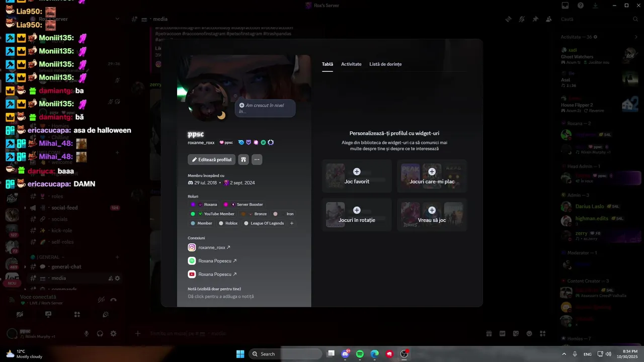Toggle deafen headphones in user panel
644x362 pixels.
click(100, 333)
